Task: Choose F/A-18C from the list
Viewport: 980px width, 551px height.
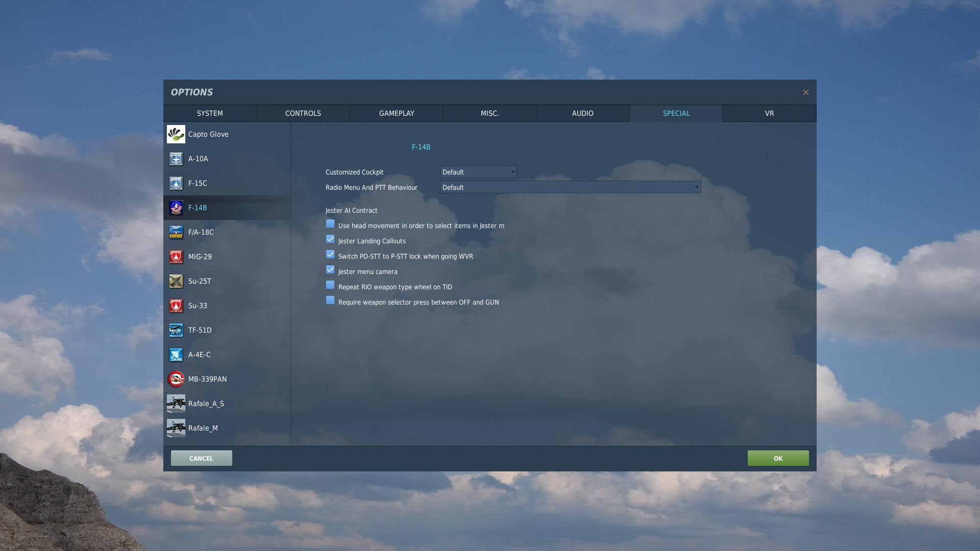Action: (227, 232)
